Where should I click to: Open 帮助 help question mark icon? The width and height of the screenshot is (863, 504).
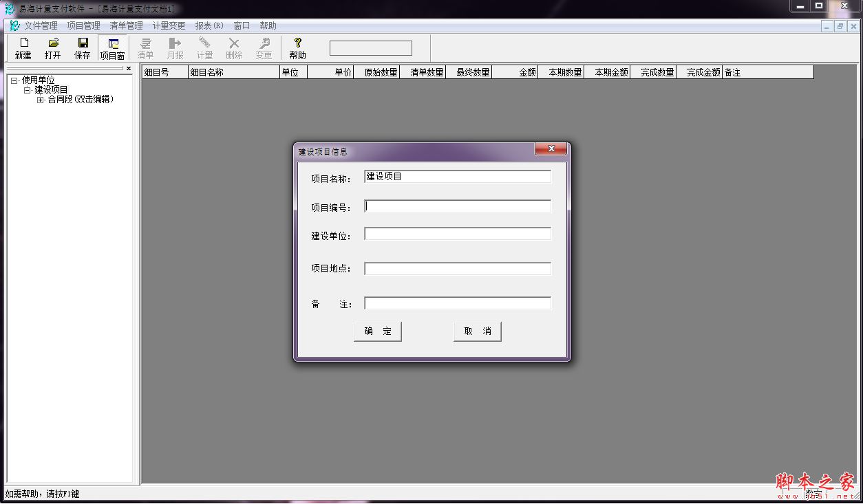tap(297, 48)
